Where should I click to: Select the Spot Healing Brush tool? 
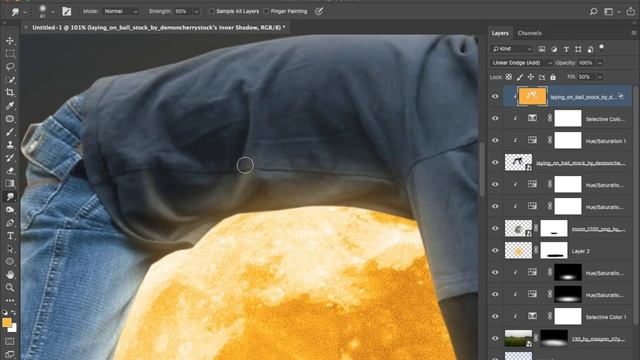10,119
